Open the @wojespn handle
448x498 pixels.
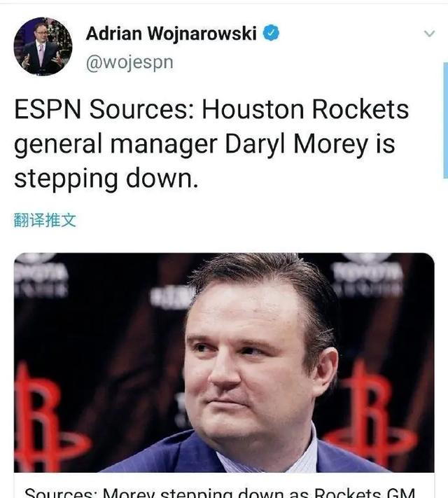pyautogui.click(x=129, y=62)
